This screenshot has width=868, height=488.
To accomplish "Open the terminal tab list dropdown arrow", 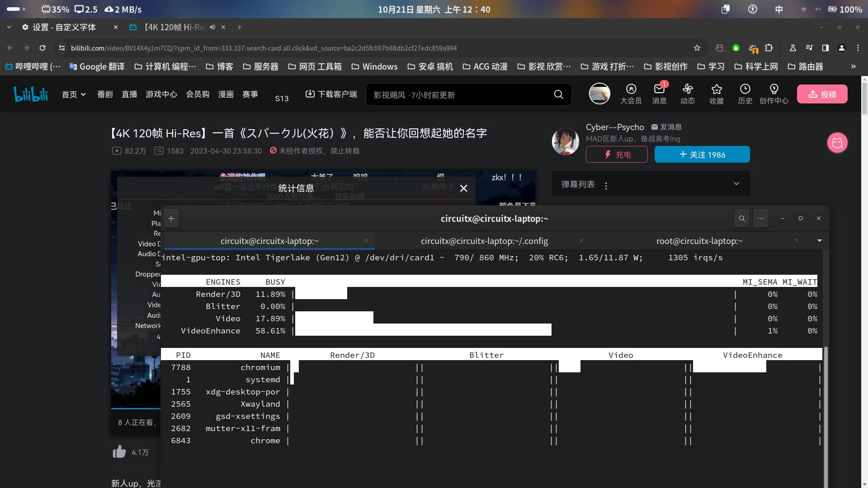I will tap(819, 241).
